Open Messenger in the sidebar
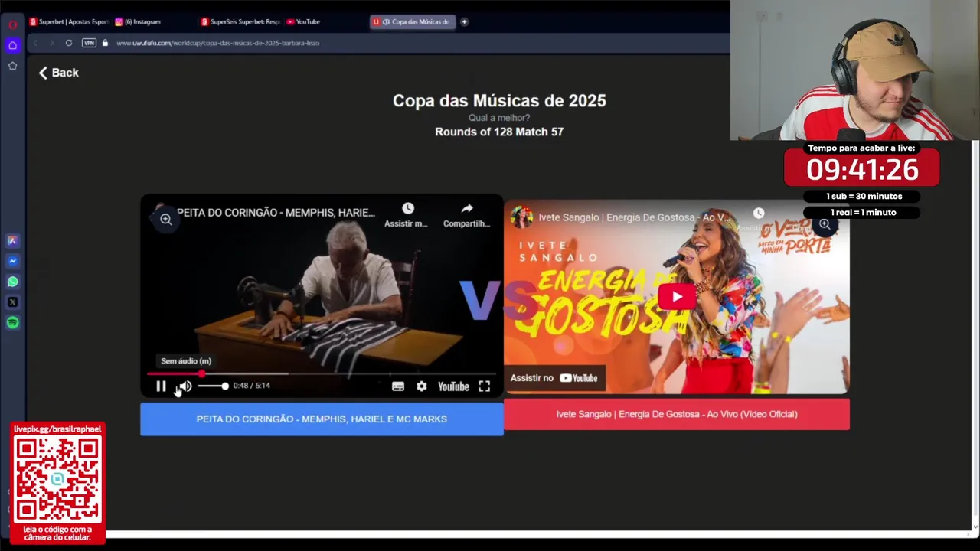 (12, 261)
